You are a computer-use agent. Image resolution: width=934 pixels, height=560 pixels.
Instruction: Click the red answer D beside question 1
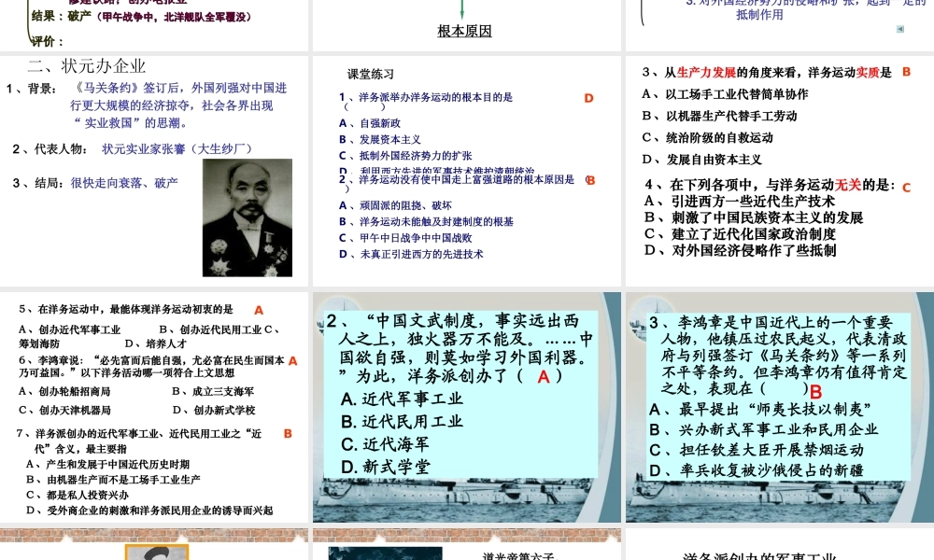(x=588, y=98)
